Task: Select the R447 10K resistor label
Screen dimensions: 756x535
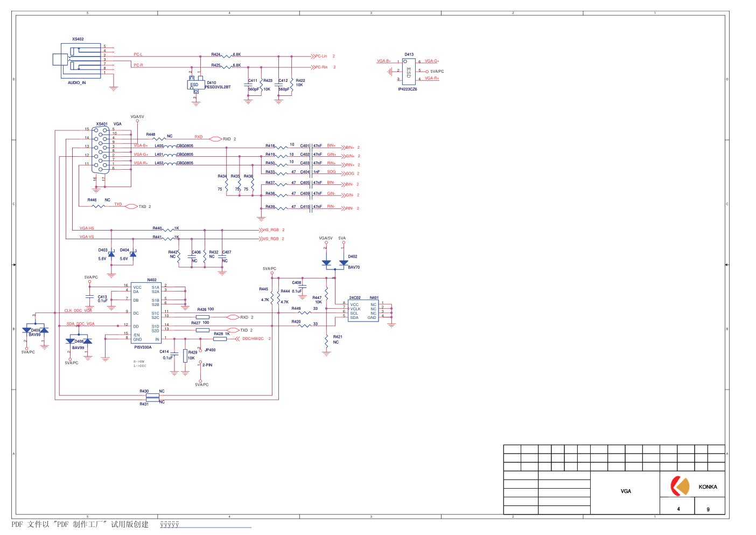Action: [x=317, y=298]
